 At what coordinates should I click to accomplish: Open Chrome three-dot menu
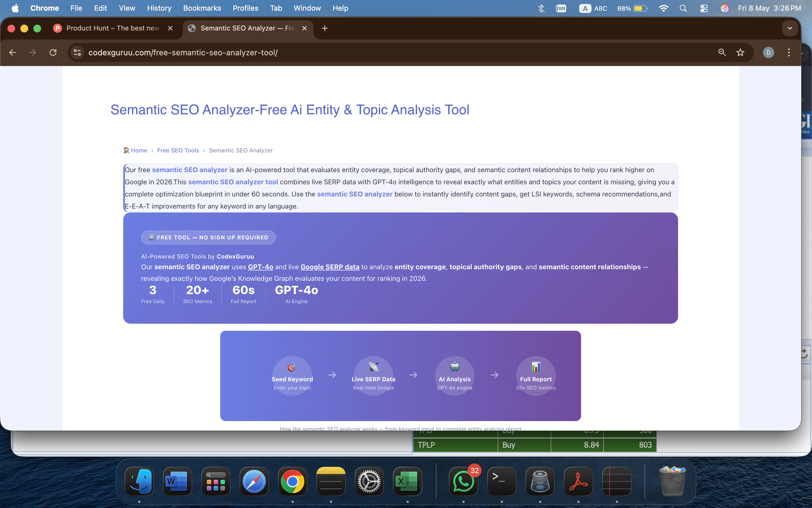point(789,52)
